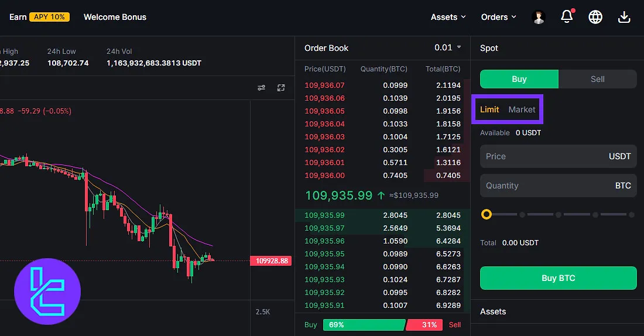Screen dimensions: 644x336
Task: Switch to the Buy side toggle
Action: 519,79
